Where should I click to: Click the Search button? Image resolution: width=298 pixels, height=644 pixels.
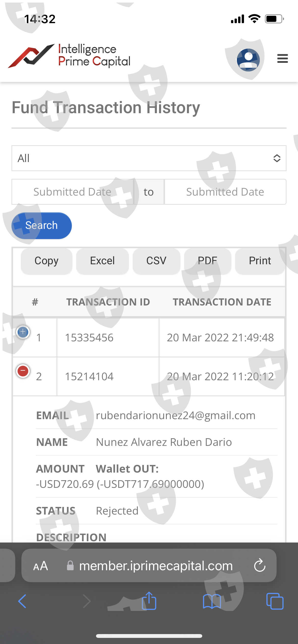click(42, 226)
